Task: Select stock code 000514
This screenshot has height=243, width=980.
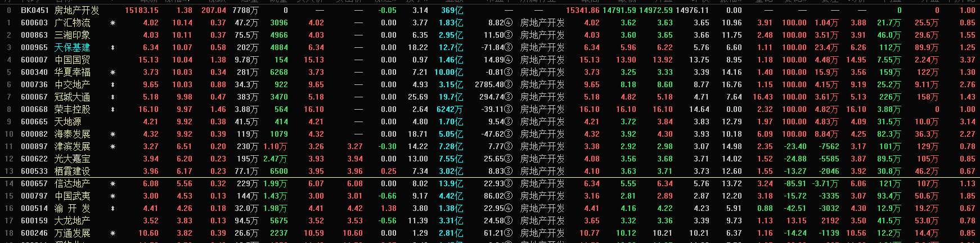Action: coord(34,209)
